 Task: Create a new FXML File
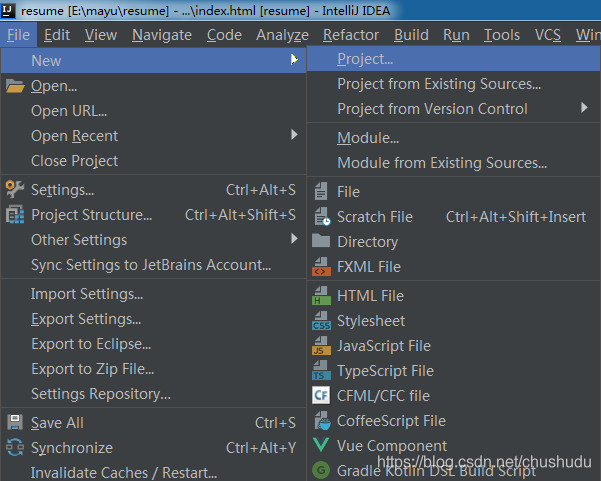[x=453, y=267]
